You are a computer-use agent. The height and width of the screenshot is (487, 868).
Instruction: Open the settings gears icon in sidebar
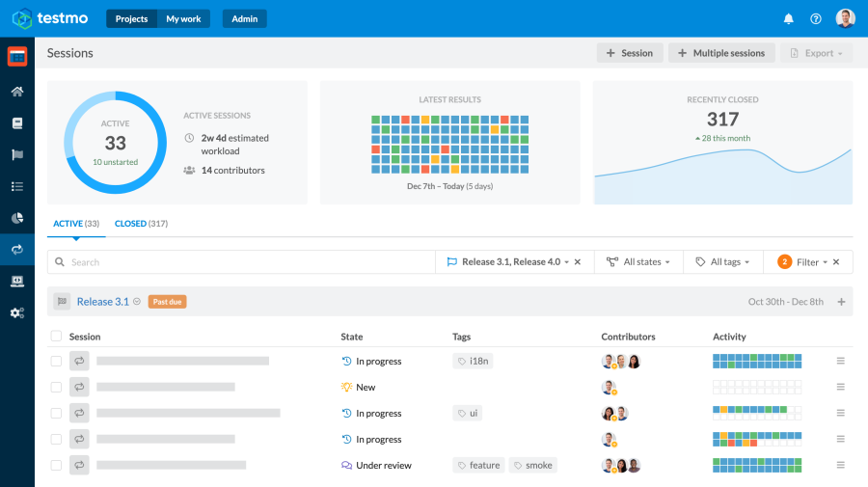(x=17, y=313)
